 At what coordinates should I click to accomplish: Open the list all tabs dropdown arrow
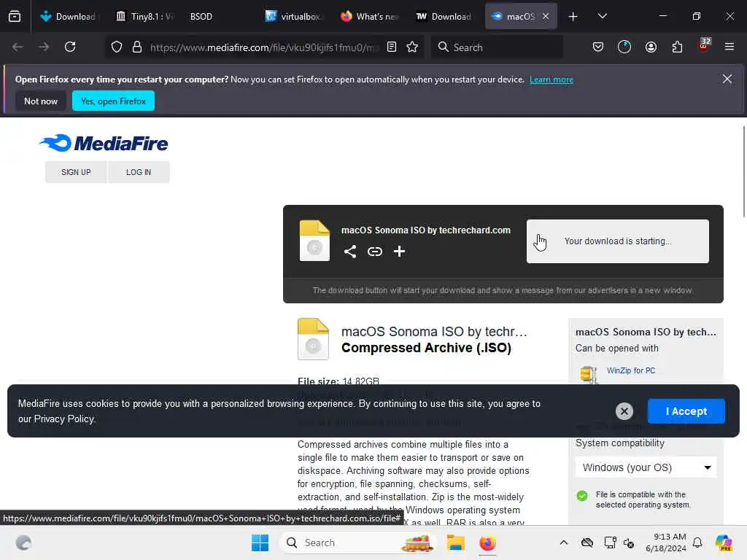(602, 16)
